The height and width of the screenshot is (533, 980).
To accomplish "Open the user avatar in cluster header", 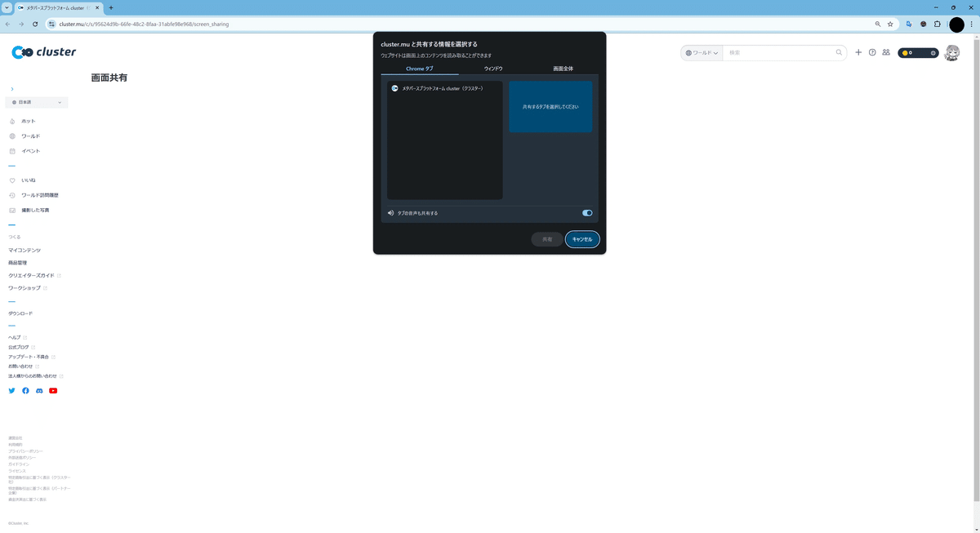I will pyautogui.click(x=951, y=52).
